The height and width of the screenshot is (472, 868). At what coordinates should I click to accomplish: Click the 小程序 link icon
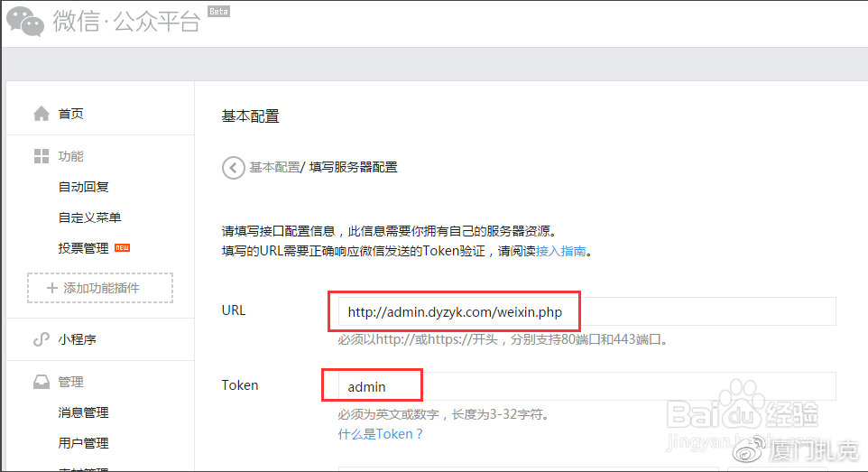(42, 339)
